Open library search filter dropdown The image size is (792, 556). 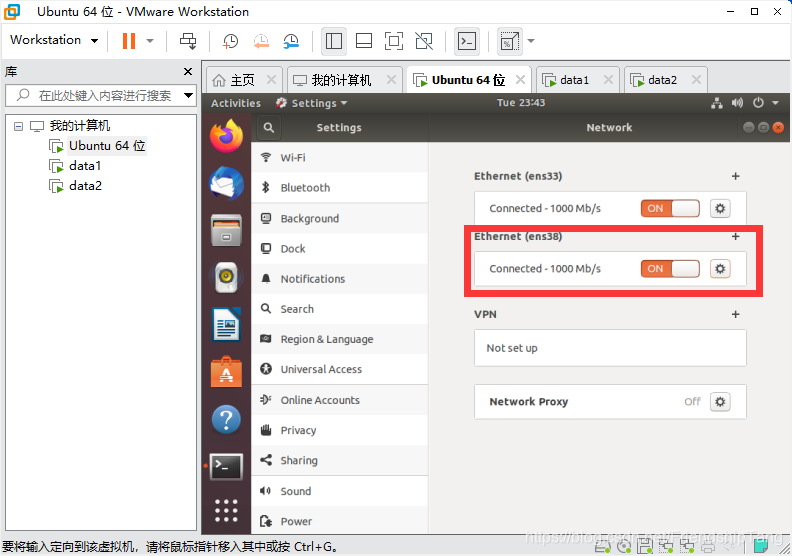[x=188, y=95]
